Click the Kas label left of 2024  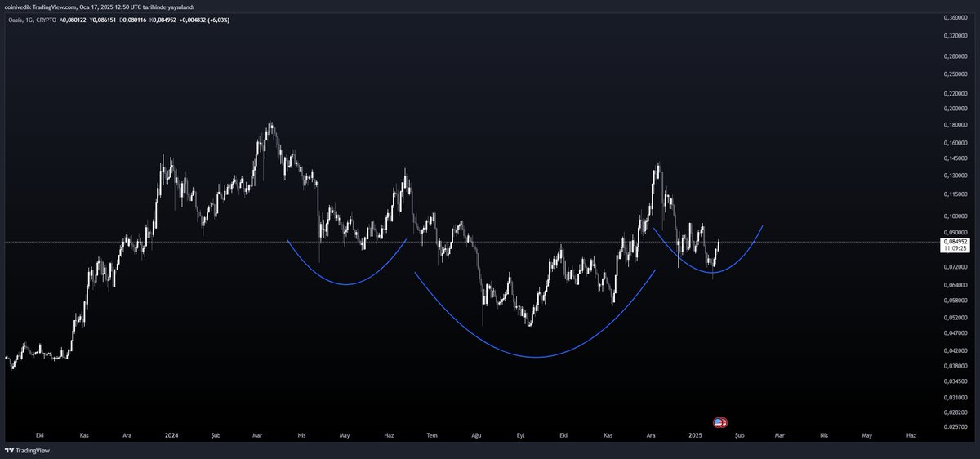pyautogui.click(x=84, y=437)
